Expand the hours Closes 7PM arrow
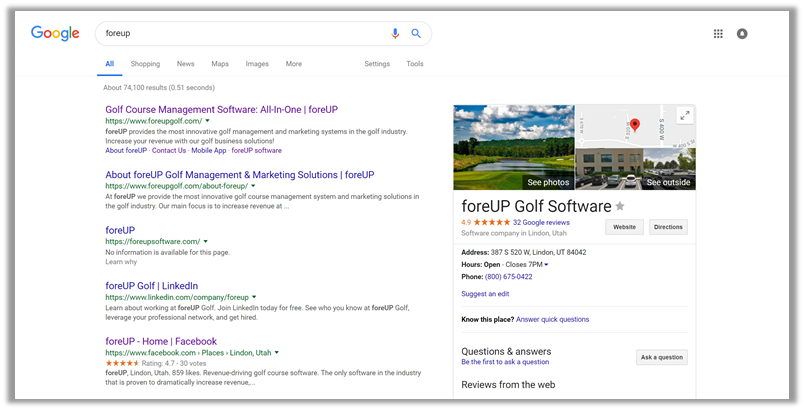The height and width of the screenshot is (410, 804). (x=547, y=265)
